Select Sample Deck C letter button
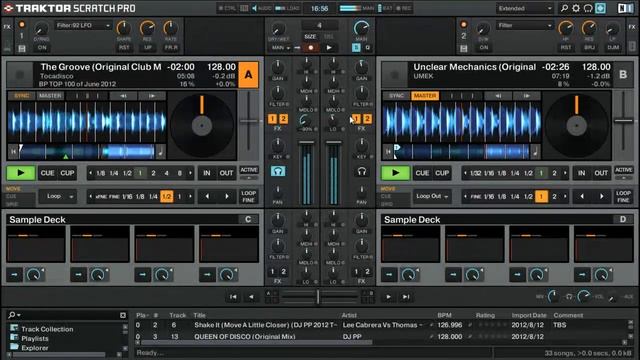This screenshot has height=360, width=640. 248,220
